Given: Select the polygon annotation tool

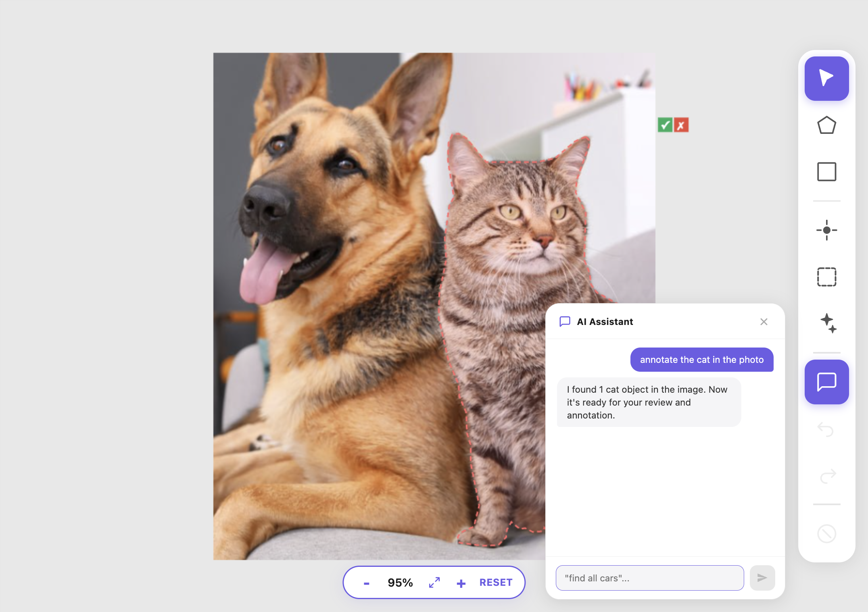Looking at the screenshot, I should [x=826, y=125].
